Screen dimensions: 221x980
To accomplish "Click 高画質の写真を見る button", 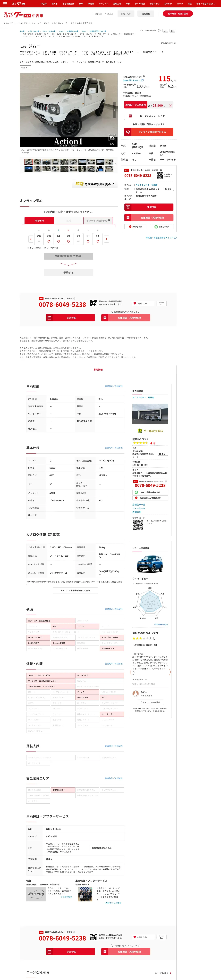I will tap(95, 184).
